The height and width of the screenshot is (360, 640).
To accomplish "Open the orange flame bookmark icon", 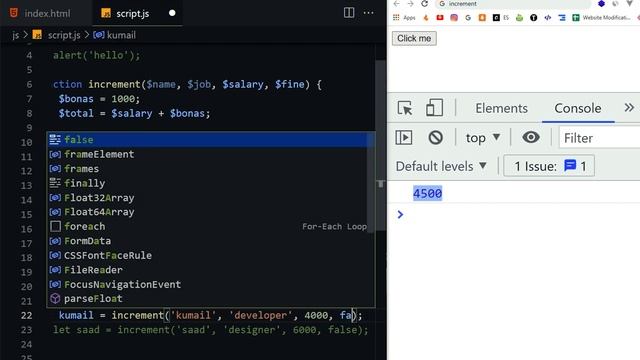I will [x=426, y=18].
